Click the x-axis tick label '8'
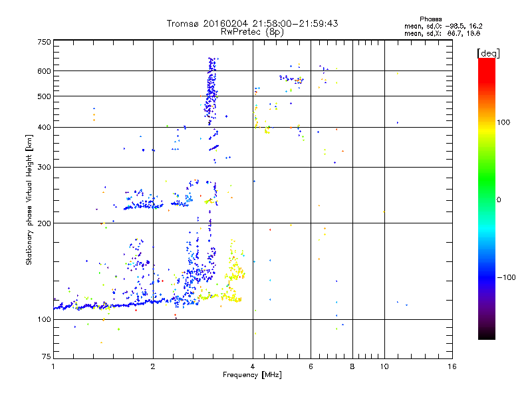The width and height of the screenshot is (532, 399). (x=352, y=366)
